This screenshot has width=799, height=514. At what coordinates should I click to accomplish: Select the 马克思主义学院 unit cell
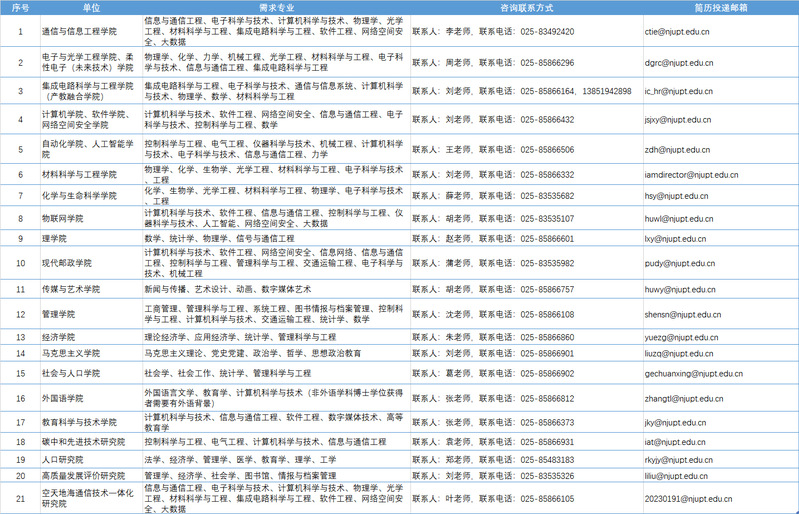pyautogui.click(x=71, y=353)
